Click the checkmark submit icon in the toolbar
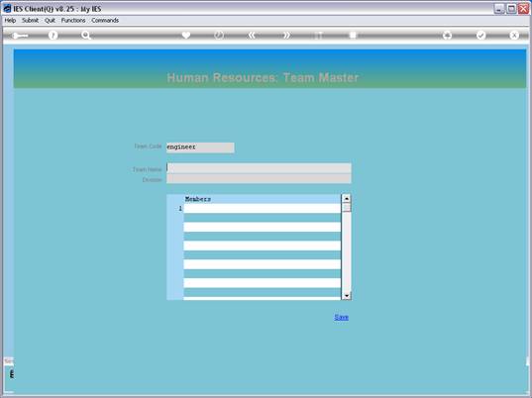This screenshot has height=398, width=532. [480, 35]
